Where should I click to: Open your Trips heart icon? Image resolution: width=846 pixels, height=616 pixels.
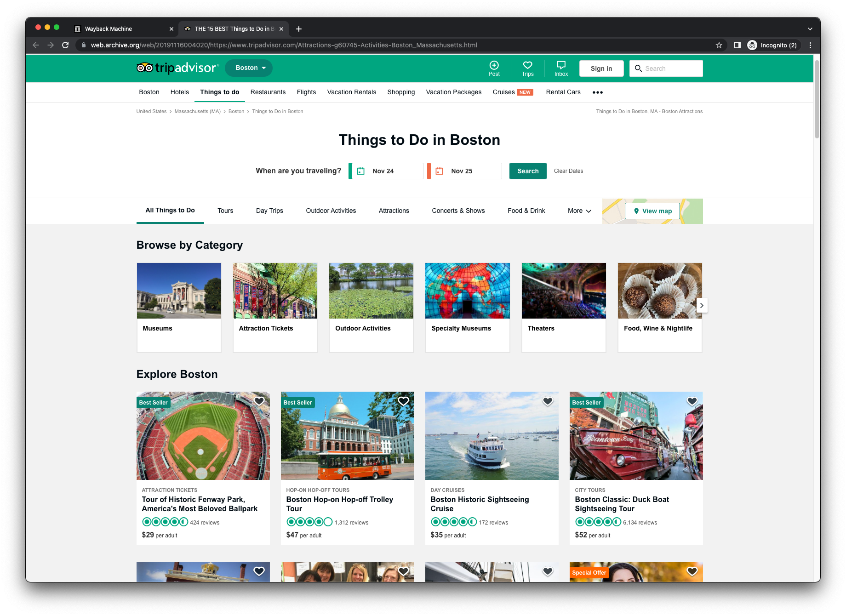[x=527, y=65]
